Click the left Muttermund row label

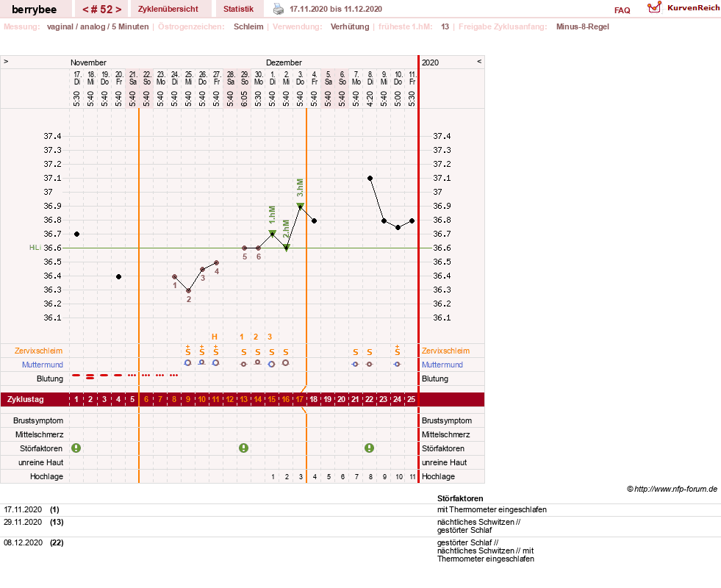(x=43, y=365)
